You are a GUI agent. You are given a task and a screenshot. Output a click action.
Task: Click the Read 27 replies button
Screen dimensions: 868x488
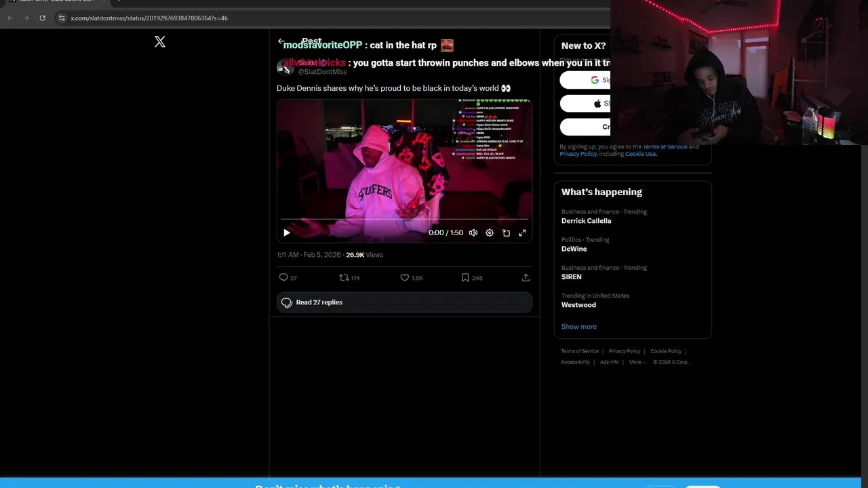coord(404,302)
